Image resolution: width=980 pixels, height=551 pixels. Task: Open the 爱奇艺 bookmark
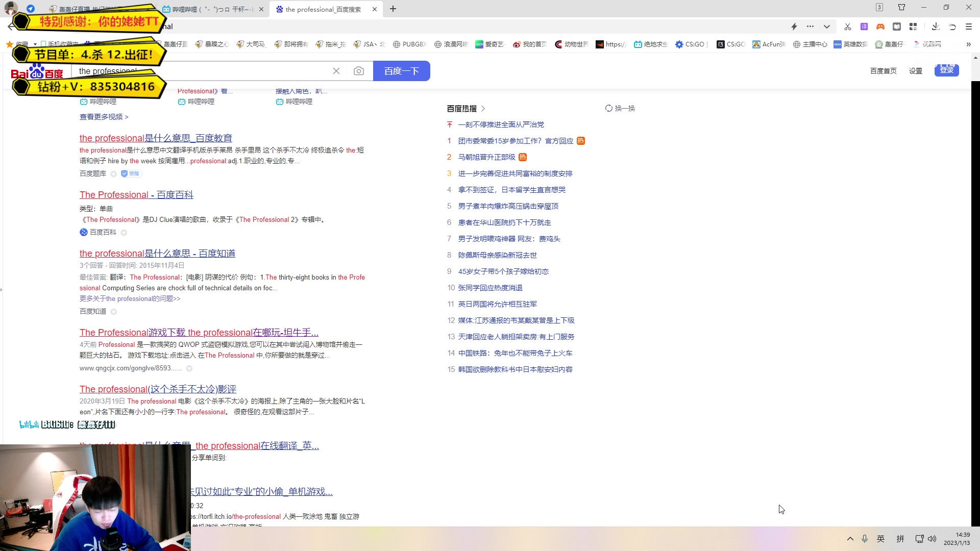click(x=490, y=44)
